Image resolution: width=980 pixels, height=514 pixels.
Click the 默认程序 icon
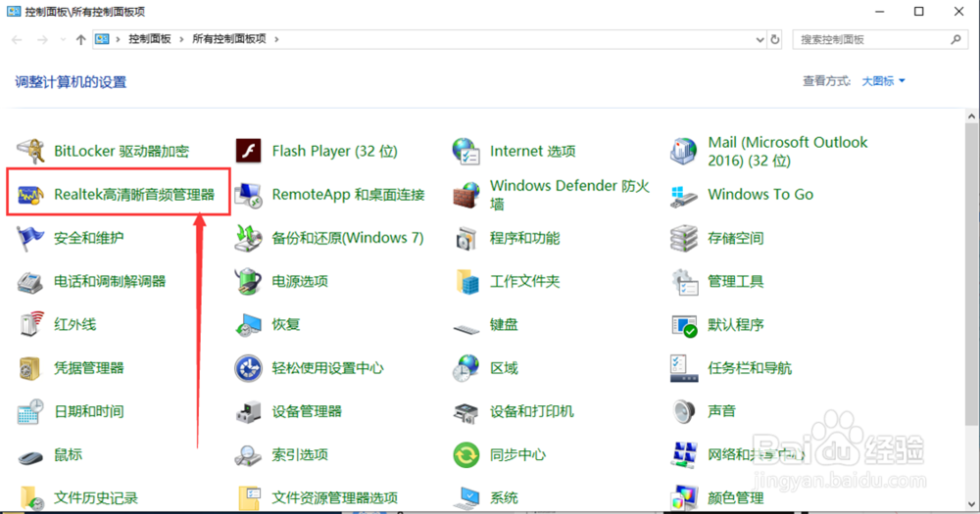684,325
